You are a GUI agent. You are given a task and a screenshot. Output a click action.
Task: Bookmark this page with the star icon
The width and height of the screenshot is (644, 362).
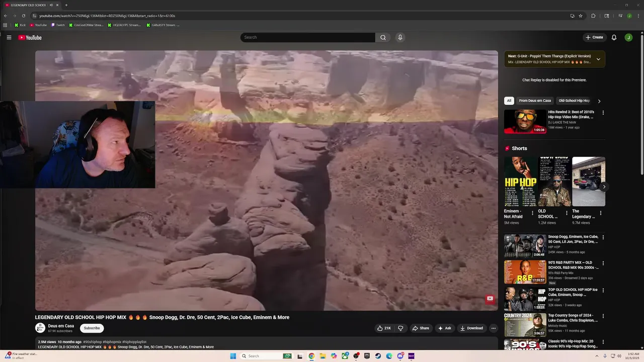pyautogui.click(x=581, y=16)
